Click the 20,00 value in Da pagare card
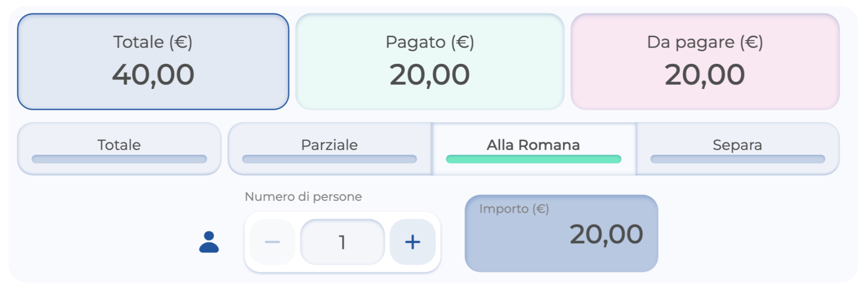The height and width of the screenshot is (290, 868). pos(705,75)
